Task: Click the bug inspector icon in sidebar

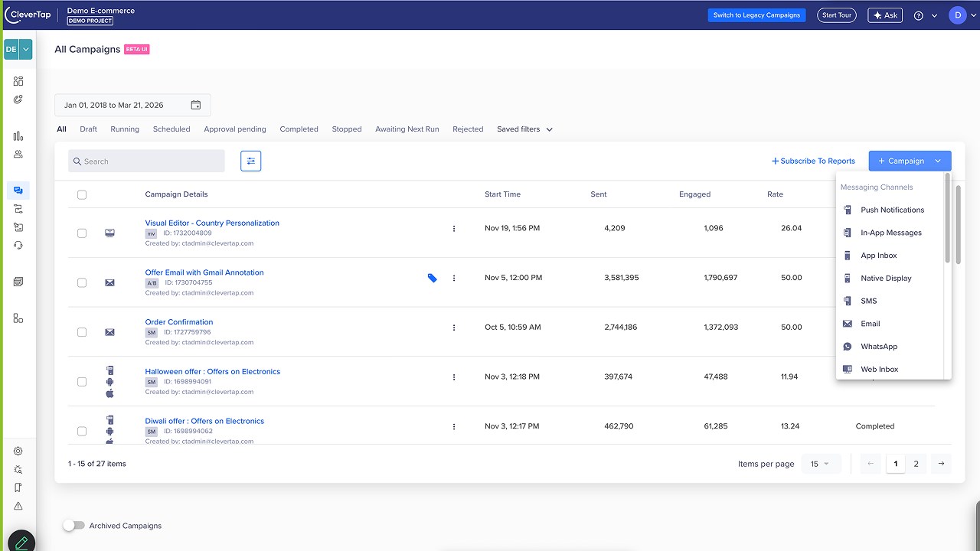Action: point(18,470)
